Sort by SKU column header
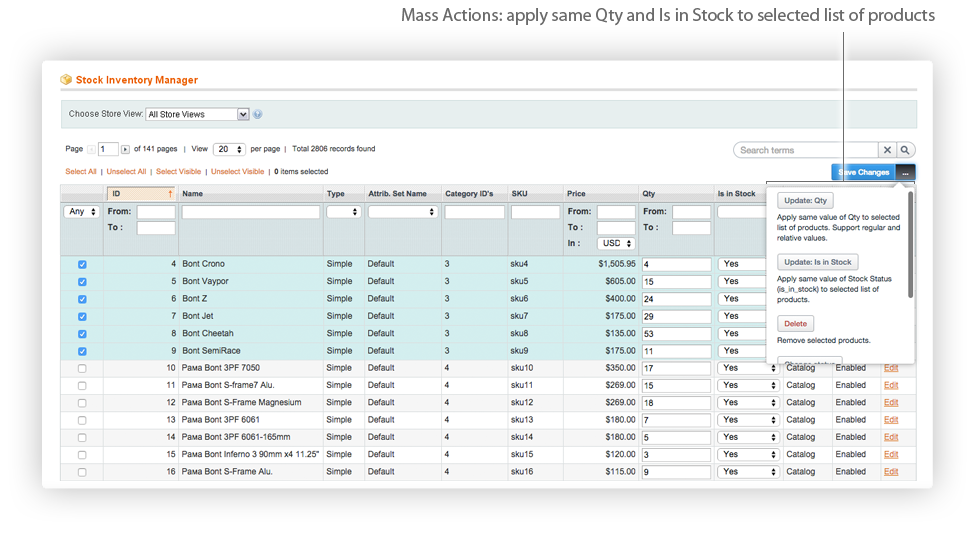The width and height of the screenshot is (972, 539). pyautogui.click(x=519, y=194)
